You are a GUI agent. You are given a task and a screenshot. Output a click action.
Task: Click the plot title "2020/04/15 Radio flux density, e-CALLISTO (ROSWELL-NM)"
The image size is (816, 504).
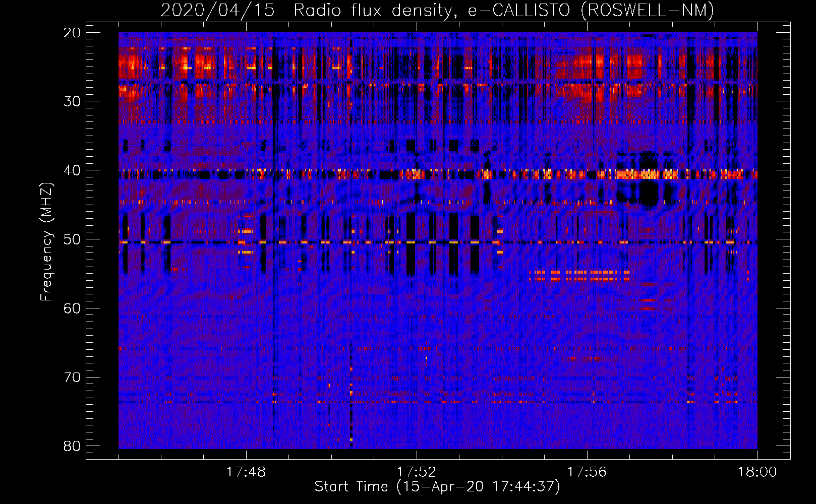[437, 10]
